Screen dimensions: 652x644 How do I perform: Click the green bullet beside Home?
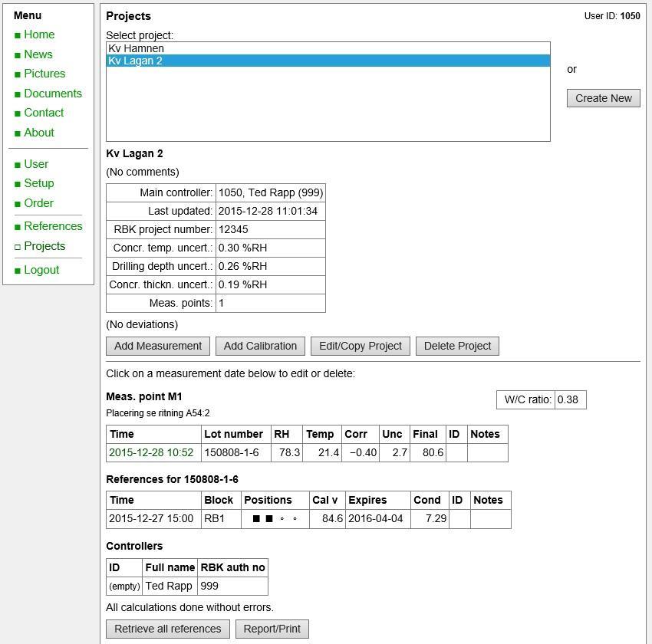coord(18,35)
